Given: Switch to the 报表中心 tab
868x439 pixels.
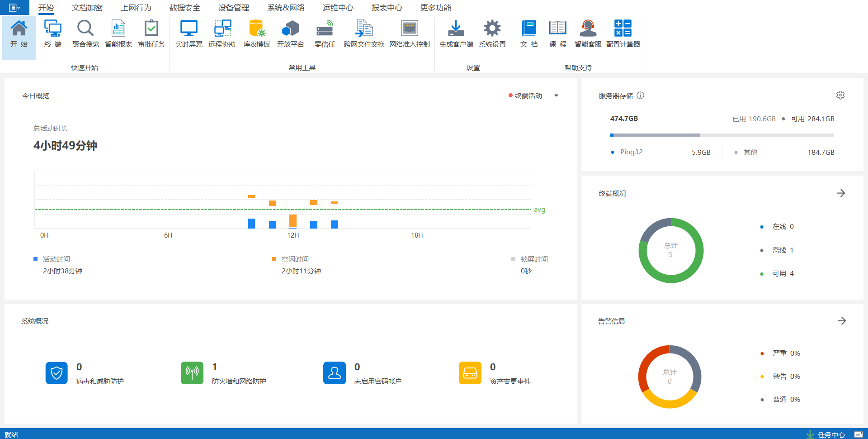Looking at the screenshot, I should 387,8.
